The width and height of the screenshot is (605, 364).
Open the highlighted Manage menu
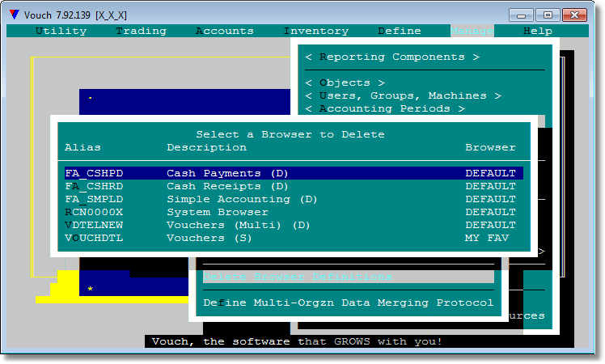(472, 31)
